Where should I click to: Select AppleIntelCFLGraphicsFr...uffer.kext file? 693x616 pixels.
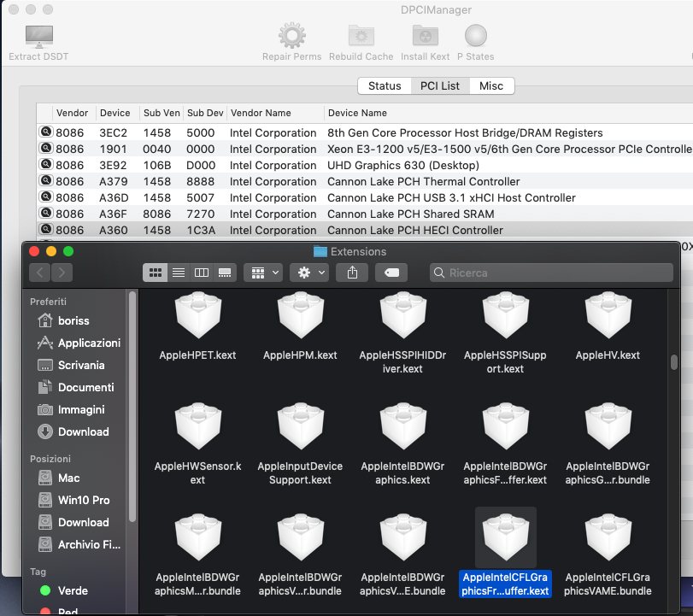[505, 553]
